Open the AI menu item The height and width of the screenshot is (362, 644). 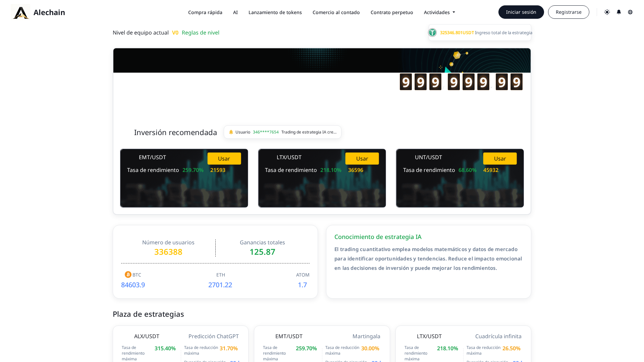[x=235, y=12]
